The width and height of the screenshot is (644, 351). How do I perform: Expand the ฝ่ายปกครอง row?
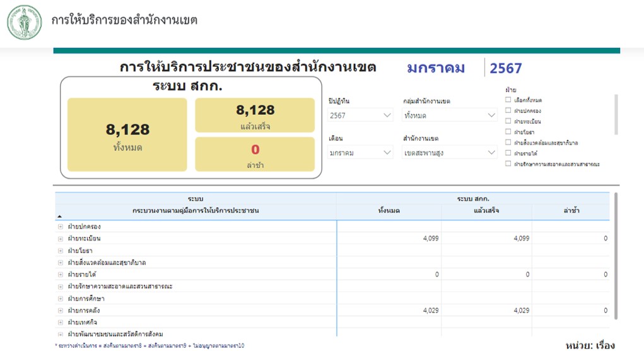[x=61, y=227]
